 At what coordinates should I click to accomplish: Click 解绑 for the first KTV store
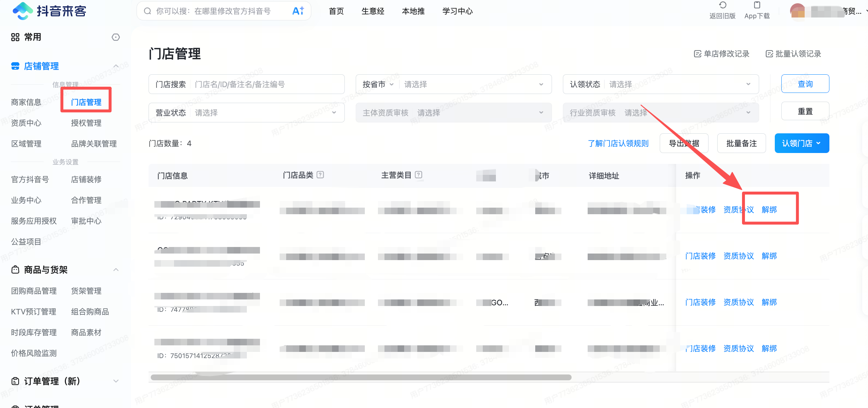pos(769,210)
